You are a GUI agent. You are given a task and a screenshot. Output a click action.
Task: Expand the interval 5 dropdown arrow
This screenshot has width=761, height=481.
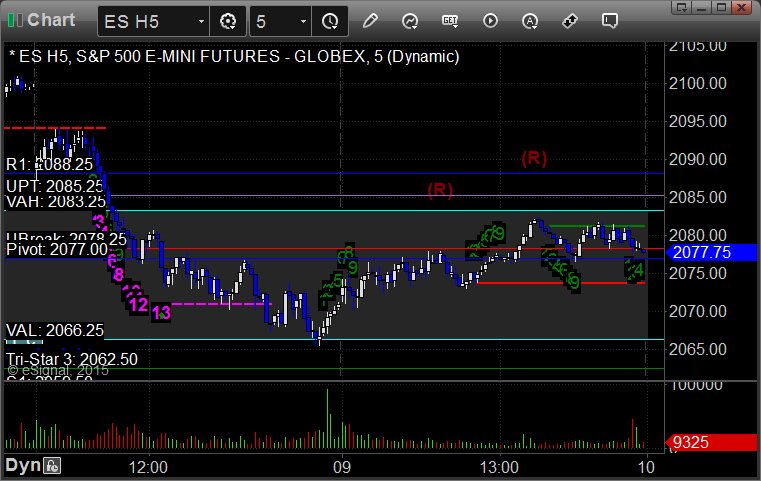[303, 21]
